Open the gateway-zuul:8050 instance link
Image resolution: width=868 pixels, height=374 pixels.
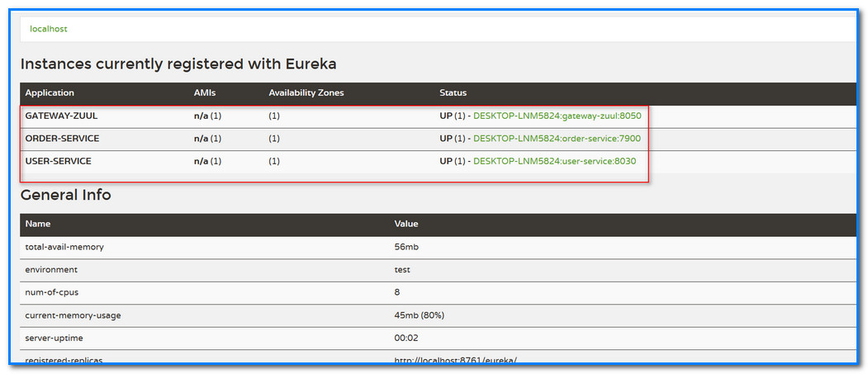(x=557, y=116)
